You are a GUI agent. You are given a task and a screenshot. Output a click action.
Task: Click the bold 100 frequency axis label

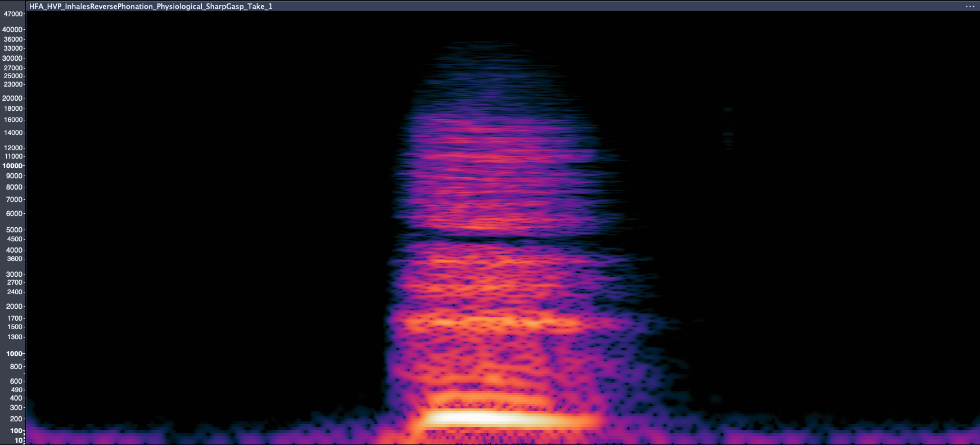17,431
